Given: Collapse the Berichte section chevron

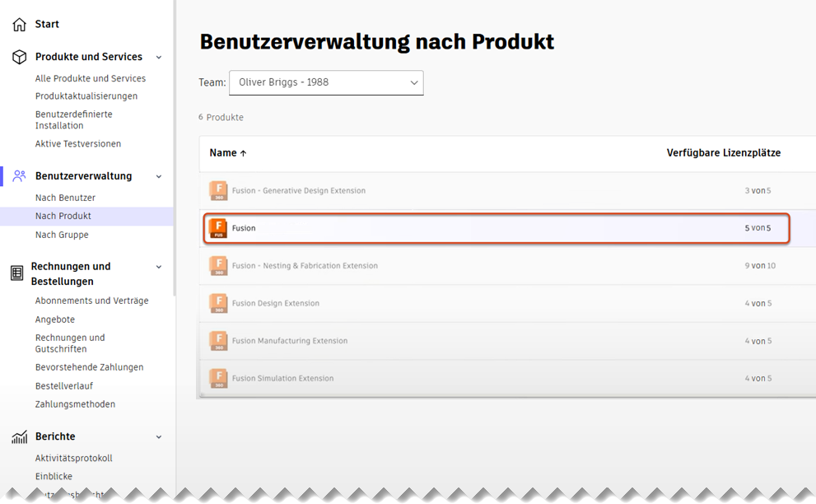Looking at the screenshot, I should point(159,436).
